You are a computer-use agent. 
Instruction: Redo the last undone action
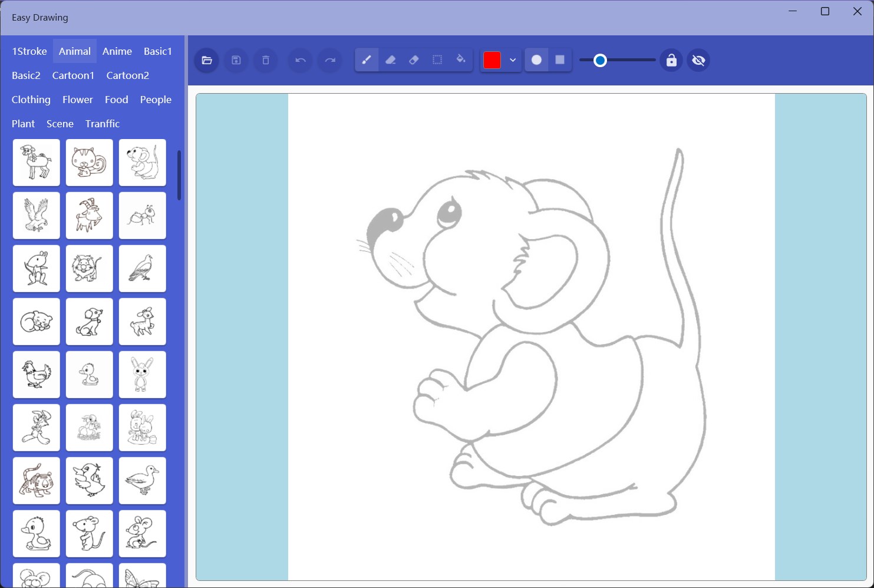click(329, 60)
